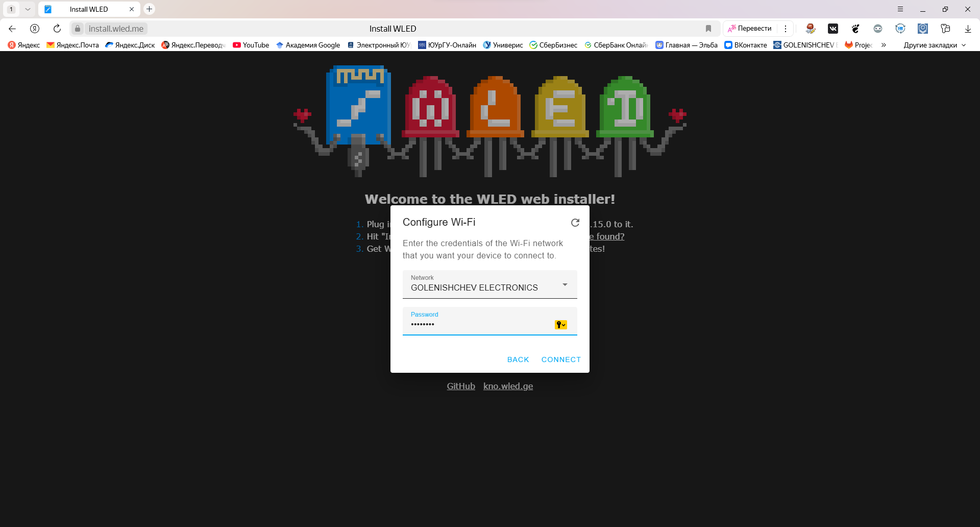
Task: Open the Универис bookmark
Action: 503,45
